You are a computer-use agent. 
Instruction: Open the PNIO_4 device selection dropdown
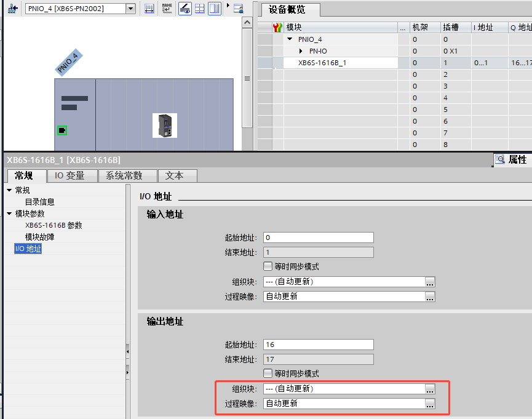tap(130, 9)
